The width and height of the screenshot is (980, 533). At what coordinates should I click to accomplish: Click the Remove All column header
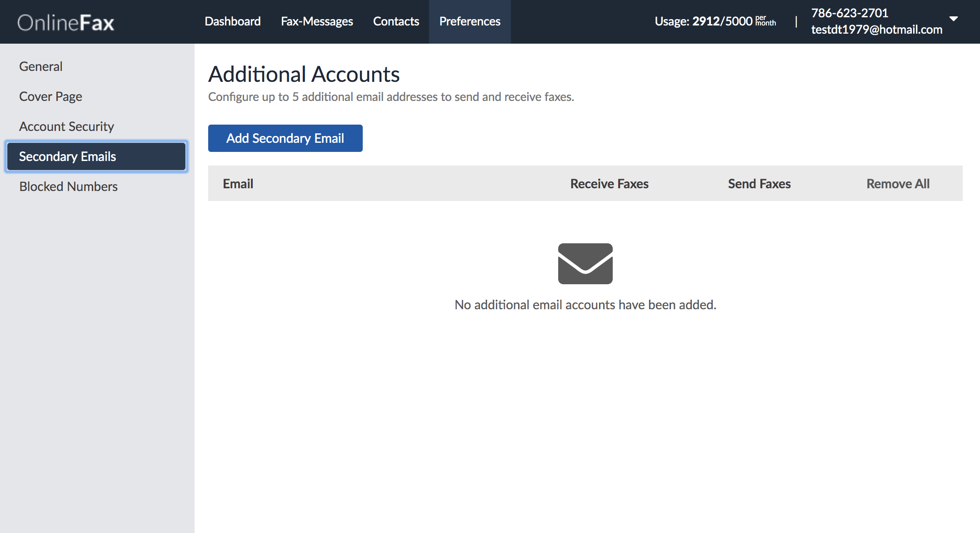tap(897, 183)
